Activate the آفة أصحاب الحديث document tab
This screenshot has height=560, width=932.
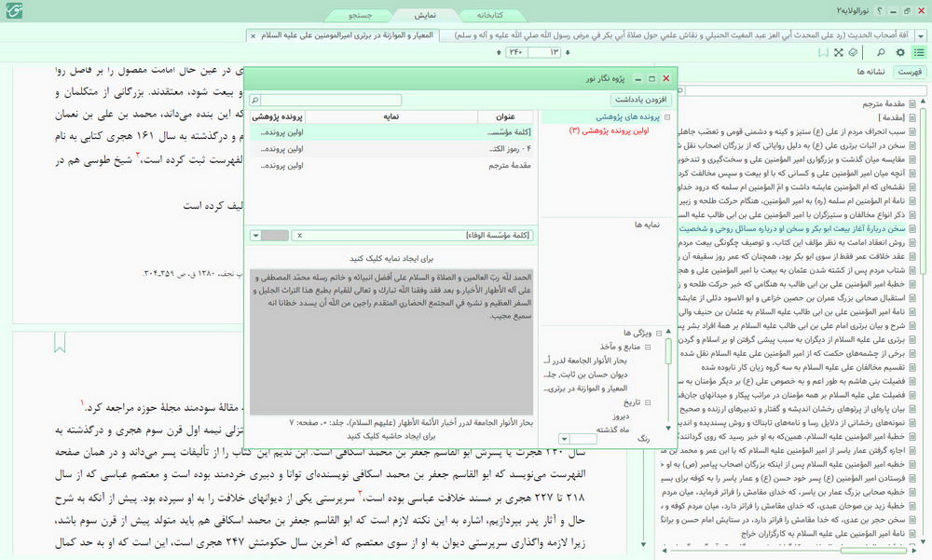click(x=680, y=35)
